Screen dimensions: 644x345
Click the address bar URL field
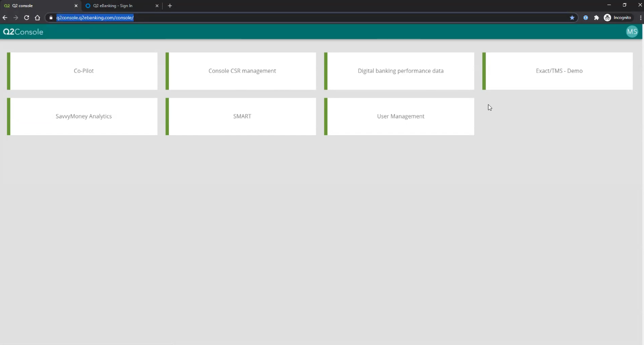coord(305,18)
